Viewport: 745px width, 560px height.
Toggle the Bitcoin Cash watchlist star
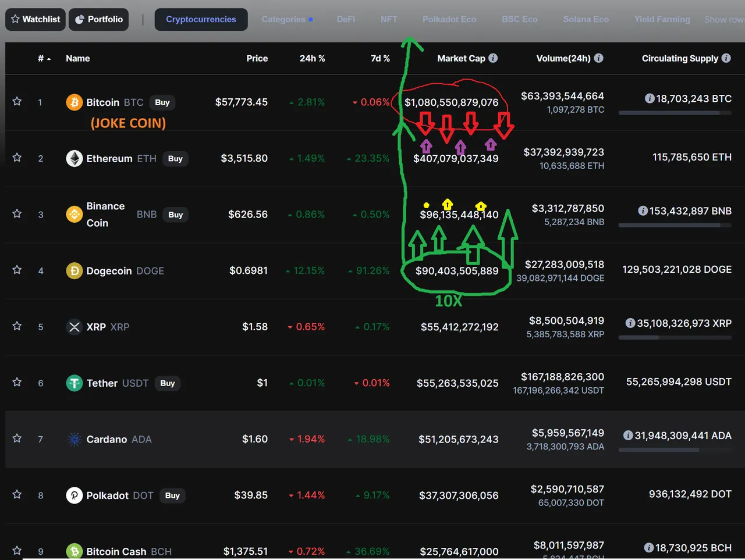coord(17,550)
